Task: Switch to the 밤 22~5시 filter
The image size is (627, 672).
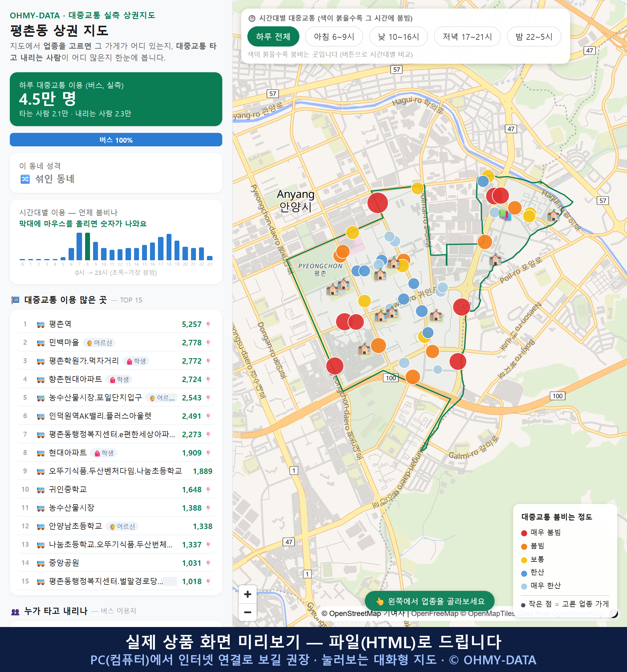Action: [x=534, y=36]
